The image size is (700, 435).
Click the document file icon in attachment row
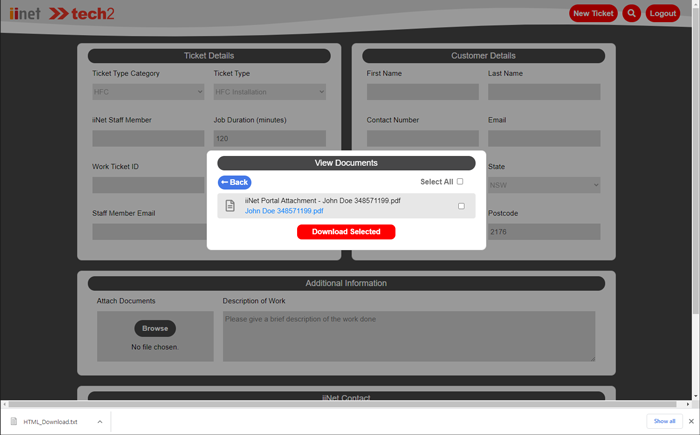pos(230,206)
